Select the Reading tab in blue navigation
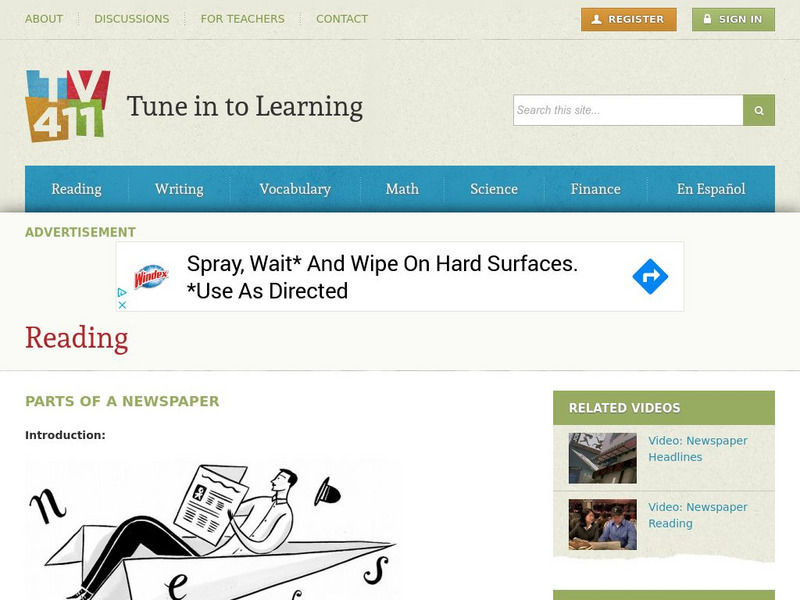This screenshot has width=800, height=600. point(77,189)
